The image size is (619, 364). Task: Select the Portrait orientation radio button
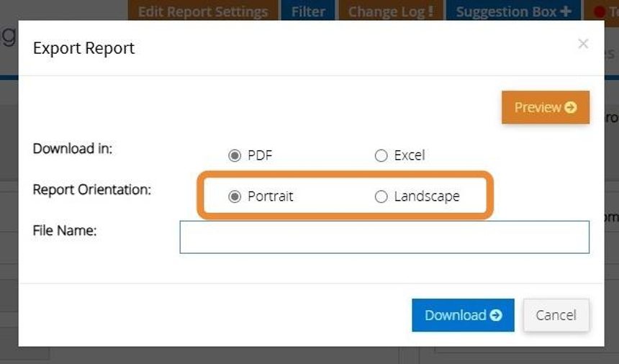pos(234,196)
